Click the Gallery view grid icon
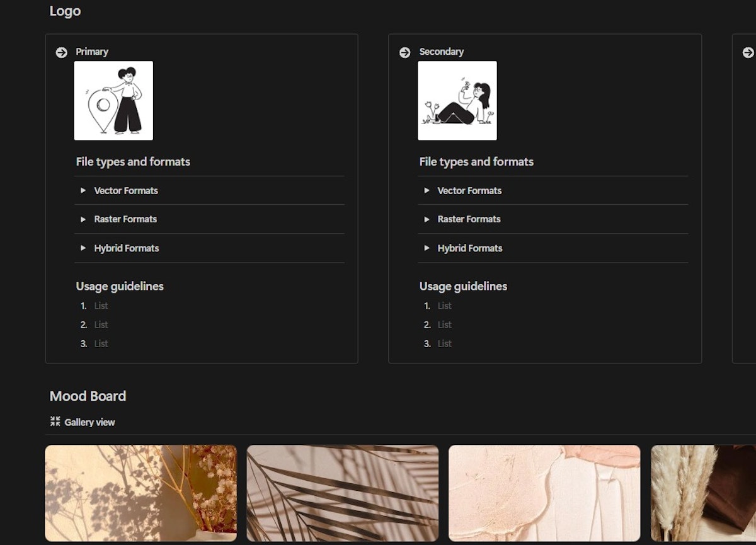This screenshot has width=756, height=545. point(55,422)
